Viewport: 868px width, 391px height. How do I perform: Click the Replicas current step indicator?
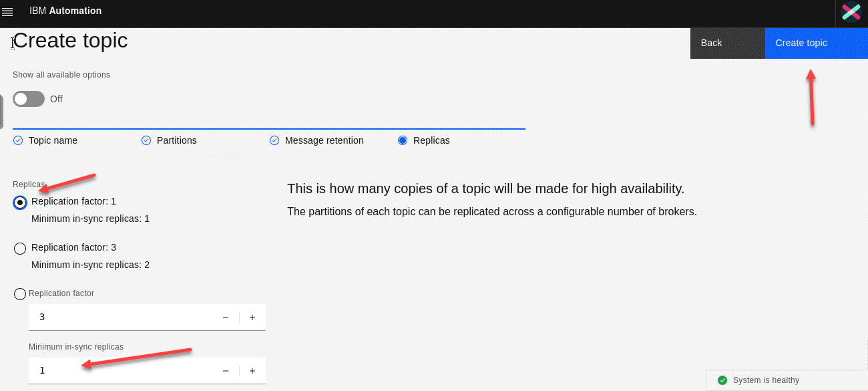[403, 140]
